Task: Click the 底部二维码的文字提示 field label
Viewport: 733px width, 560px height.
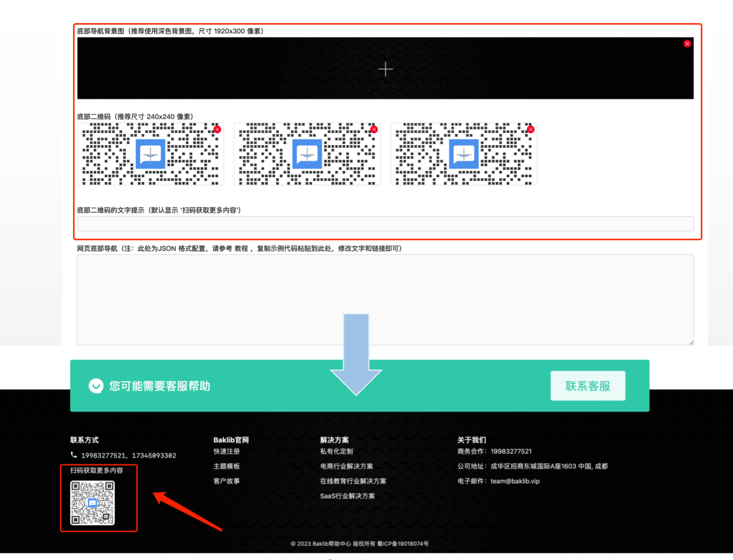Action: point(159,210)
